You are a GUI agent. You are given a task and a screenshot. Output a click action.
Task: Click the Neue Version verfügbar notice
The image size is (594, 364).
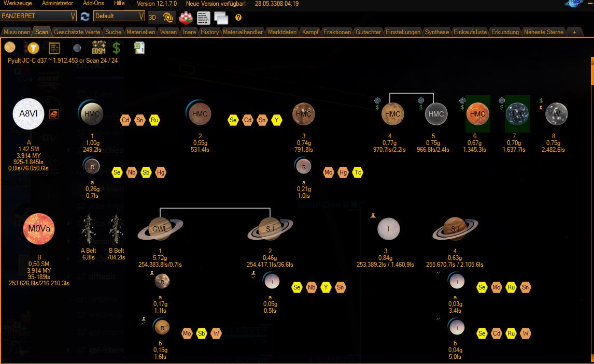coord(216,4)
